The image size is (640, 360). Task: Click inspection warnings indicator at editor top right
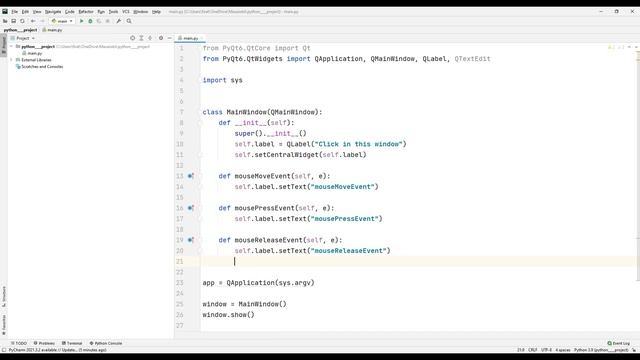[x=616, y=48]
